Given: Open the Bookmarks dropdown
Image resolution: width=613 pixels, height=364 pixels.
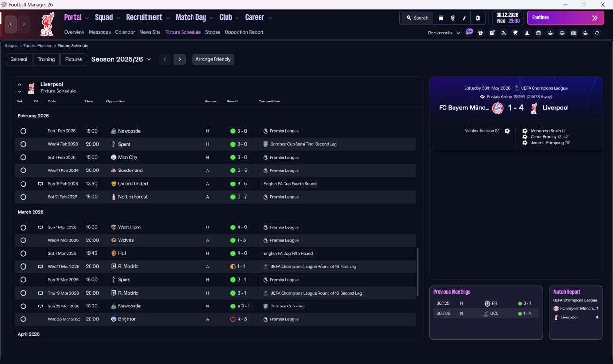Looking at the screenshot, I should click(444, 33).
